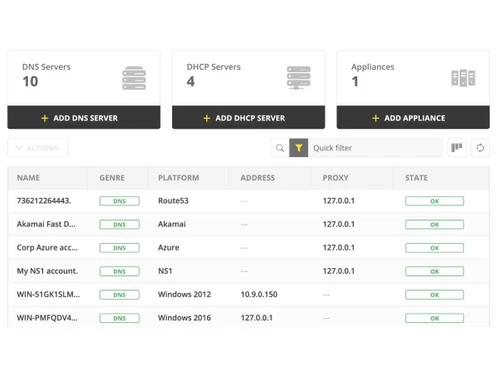
Task: Click OK state badge in Windows 2012 row
Action: pyautogui.click(x=434, y=295)
